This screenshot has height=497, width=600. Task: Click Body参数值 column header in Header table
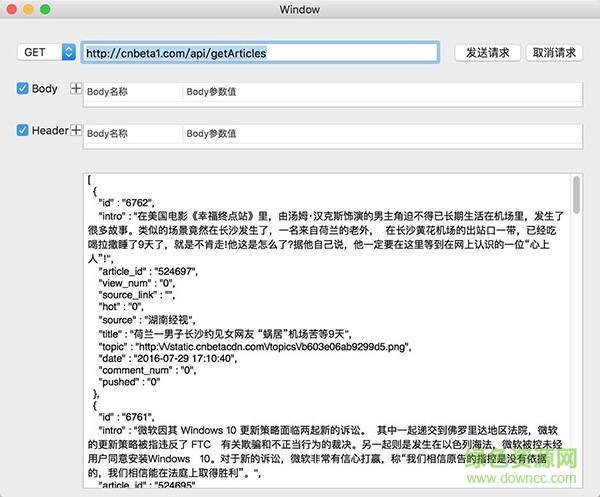point(214,133)
